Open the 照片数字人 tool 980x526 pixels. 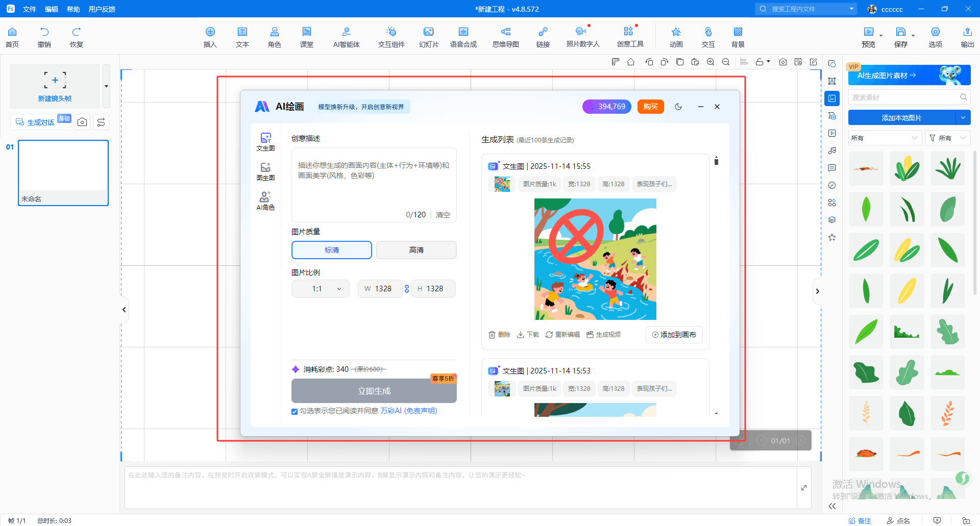pos(582,37)
